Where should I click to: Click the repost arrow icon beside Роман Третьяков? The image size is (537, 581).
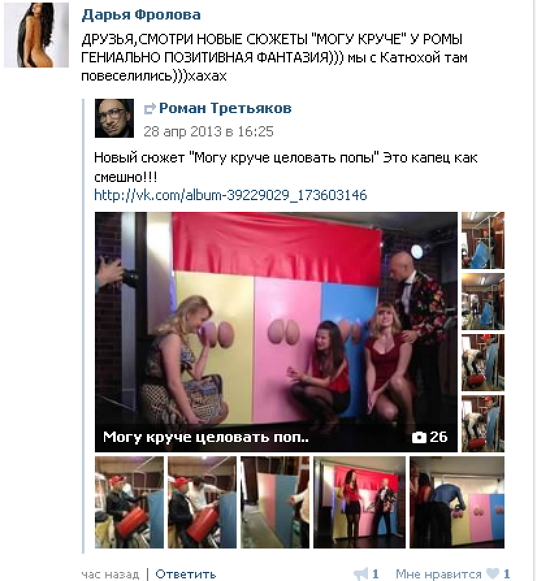pyautogui.click(x=149, y=109)
